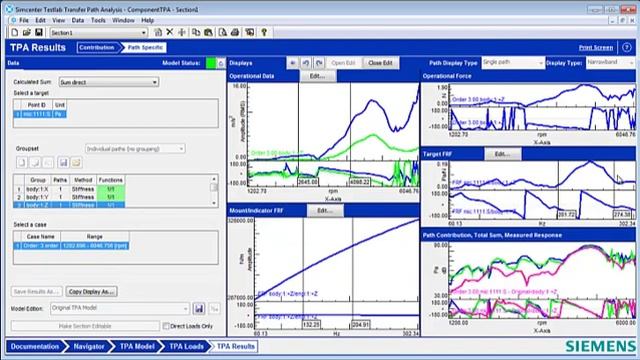Click the Close Edit button
The height and width of the screenshot is (360, 640).
[380, 63]
